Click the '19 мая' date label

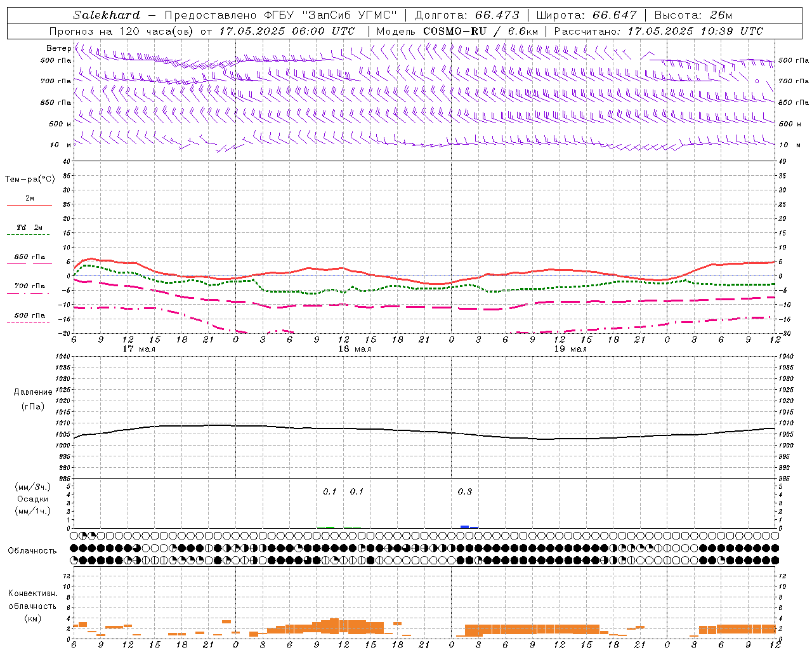click(x=570, y=349)
